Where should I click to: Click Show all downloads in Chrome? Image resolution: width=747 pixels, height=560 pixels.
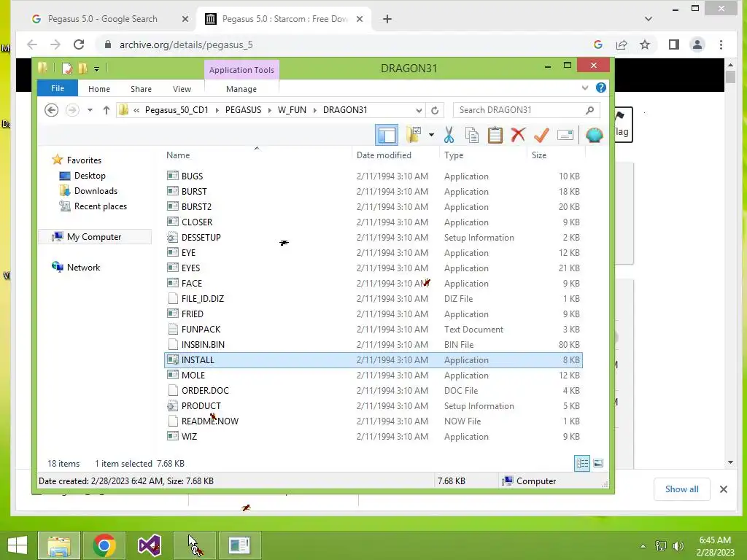pyautogui.click(x=682, y=489)
